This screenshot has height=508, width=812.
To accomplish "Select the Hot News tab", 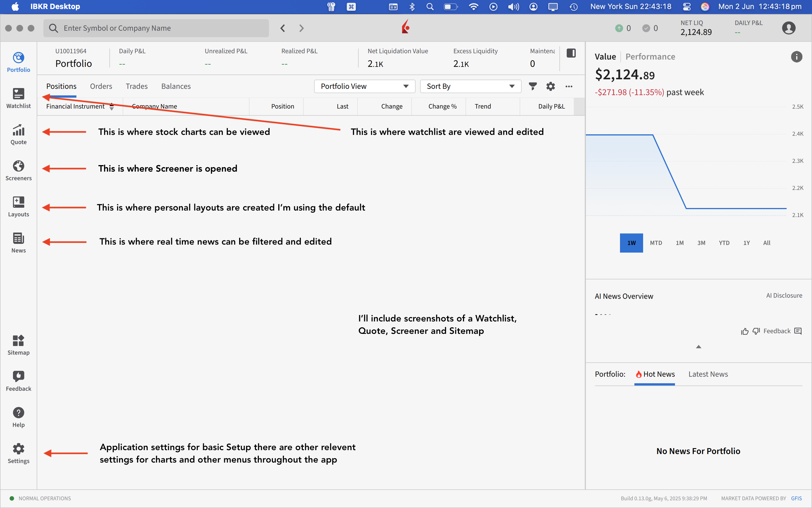I will coord(655,374).
